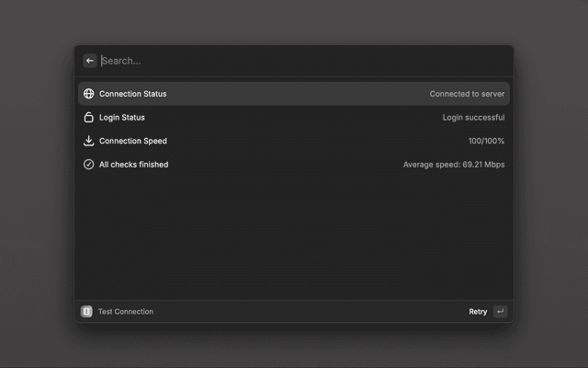The image size is (588, 368).
Task: Select the Connection Status label
Action: click(132, 94)
